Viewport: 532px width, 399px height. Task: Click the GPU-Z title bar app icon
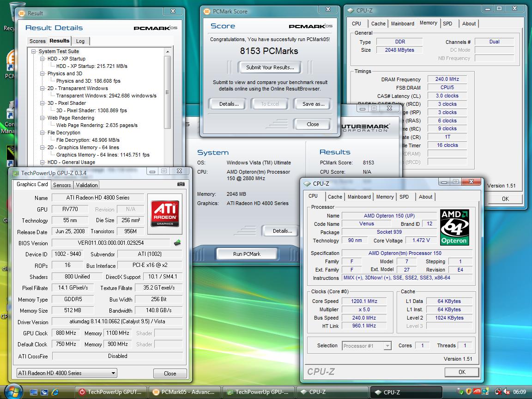(x=15, y=173)
